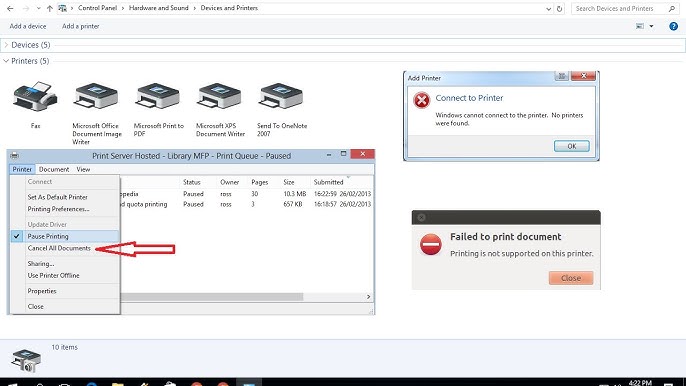Navigate to Hardware and Sound breadcrumb
Image resolution: width=686 pixels, height=386 pixels.
[x=158, y=8]
